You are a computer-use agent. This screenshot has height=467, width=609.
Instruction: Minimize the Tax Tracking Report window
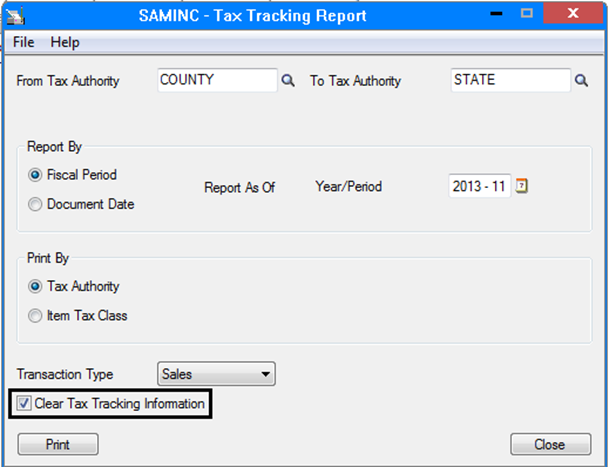[492, 15]
